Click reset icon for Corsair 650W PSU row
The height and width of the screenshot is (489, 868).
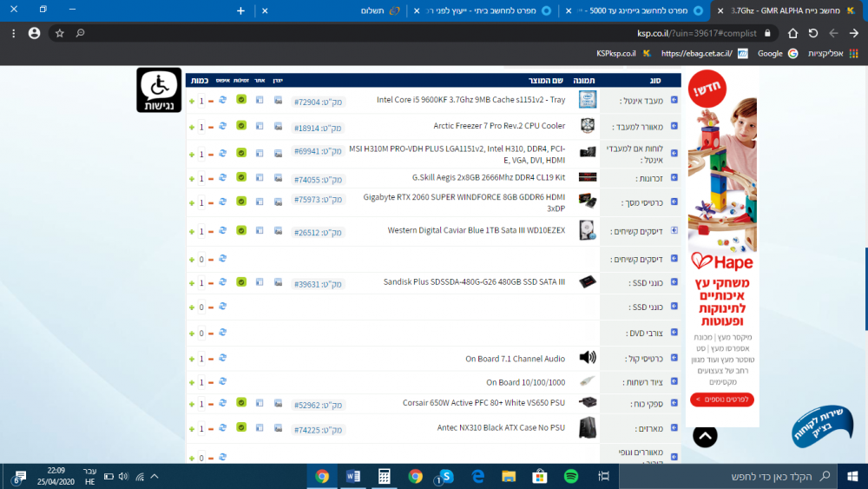tap(223, 404)
